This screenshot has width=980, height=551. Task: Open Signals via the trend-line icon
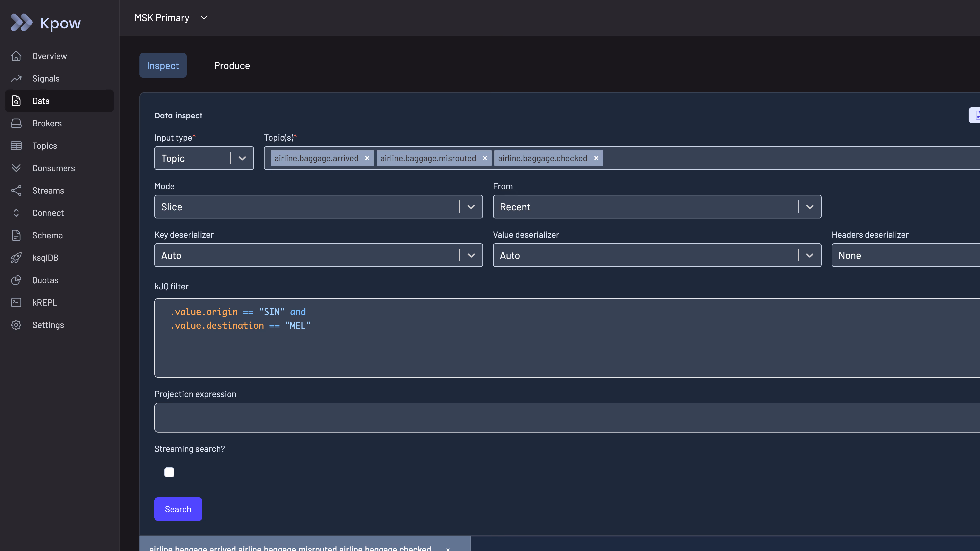(x=16, y=78)
